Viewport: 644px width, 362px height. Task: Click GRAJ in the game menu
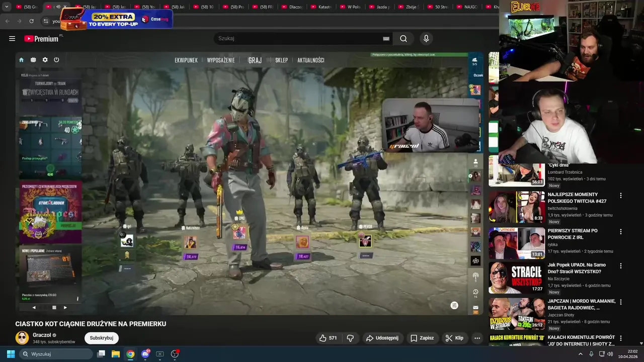point(255,60)
